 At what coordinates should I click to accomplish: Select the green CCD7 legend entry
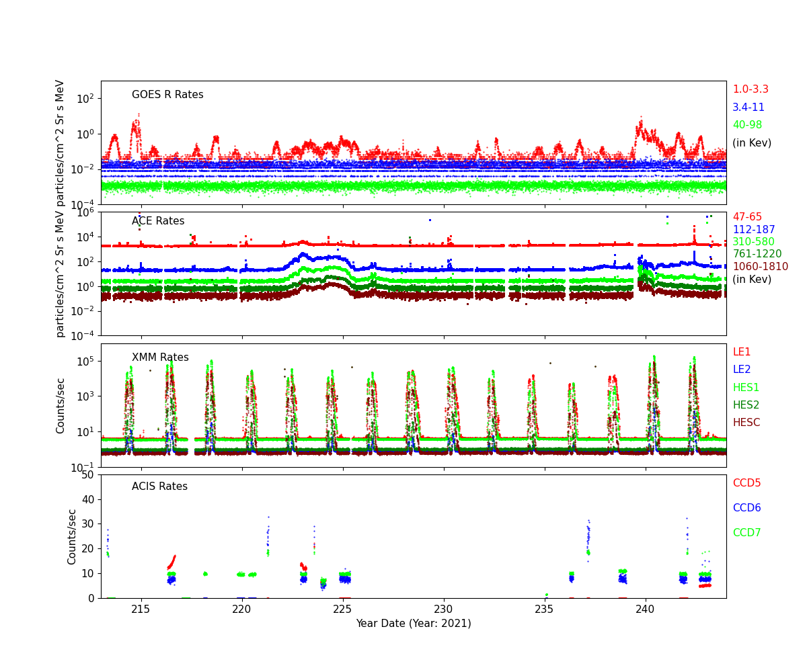[746, 533]
